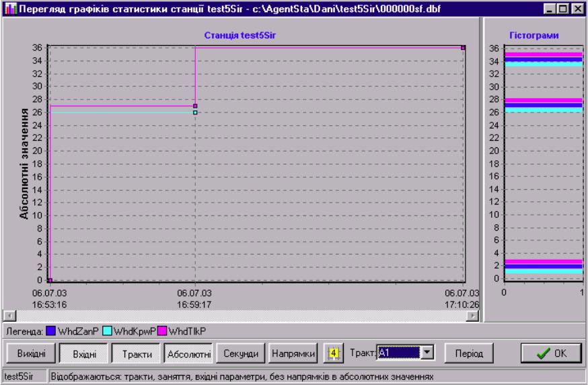Click the WhdKpwP legend label

[135, 331]
